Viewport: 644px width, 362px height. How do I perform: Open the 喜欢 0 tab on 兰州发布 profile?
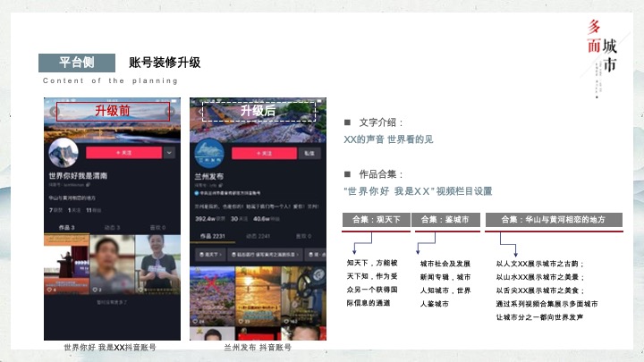pos(303,236)
